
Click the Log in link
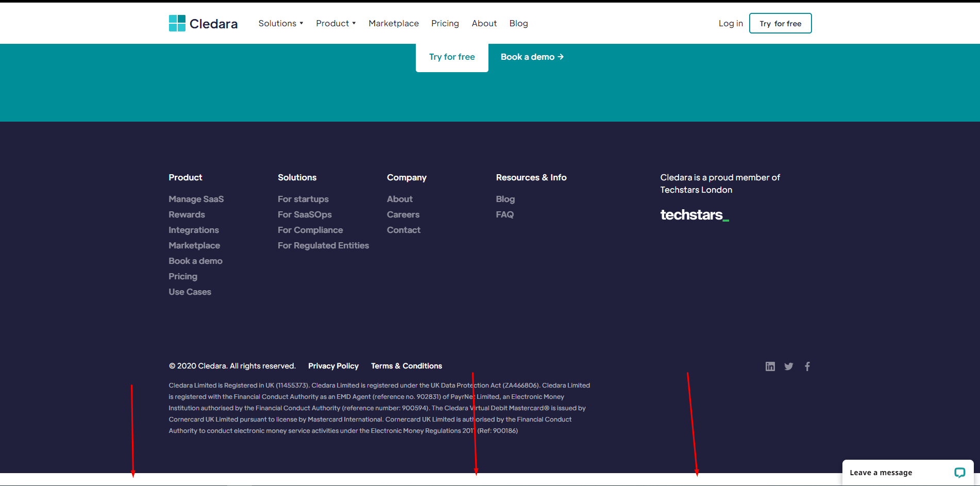[731, 23]
